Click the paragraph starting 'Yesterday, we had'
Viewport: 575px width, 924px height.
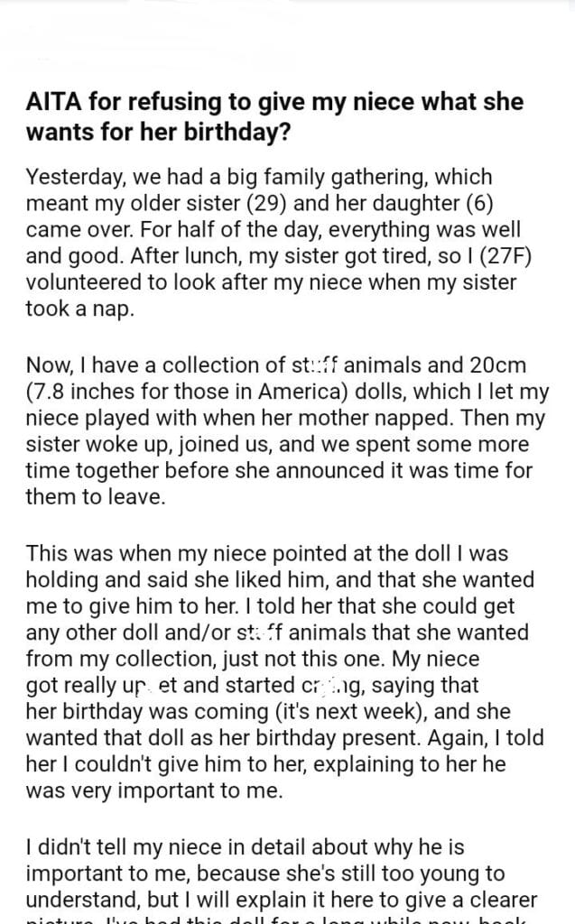[x=271, y=242]
